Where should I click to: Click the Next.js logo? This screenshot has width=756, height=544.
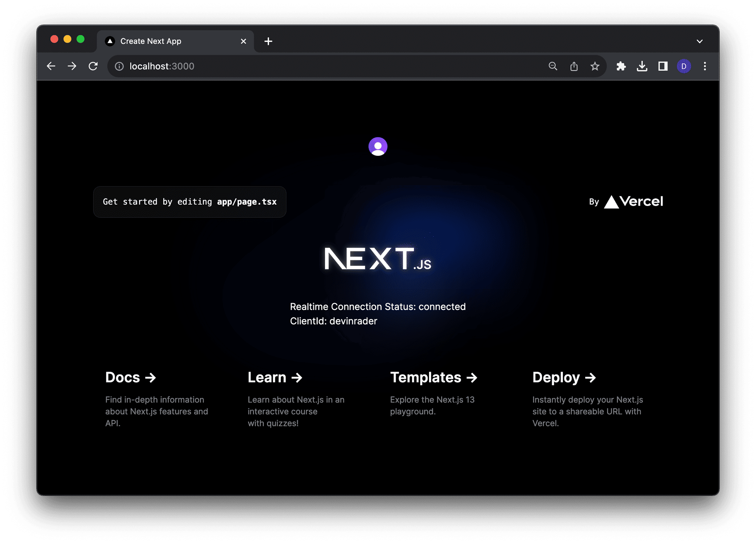pyautogui.click(x=378, y=259)
